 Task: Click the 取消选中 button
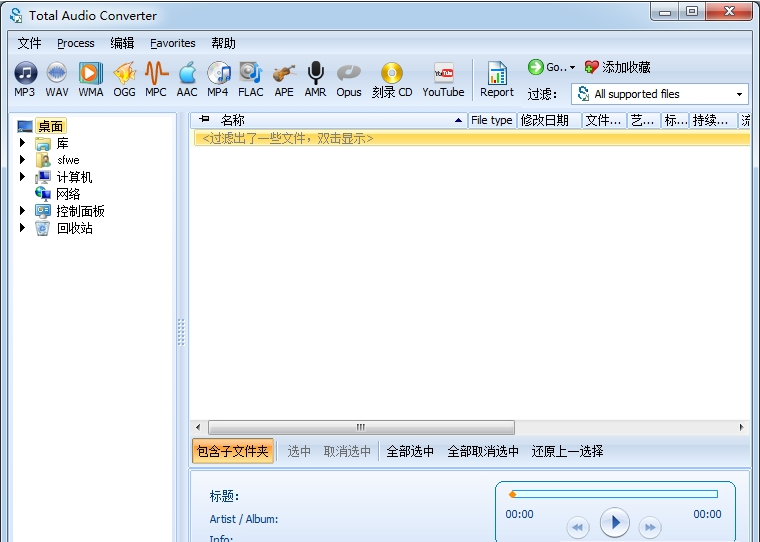(347, 451)
